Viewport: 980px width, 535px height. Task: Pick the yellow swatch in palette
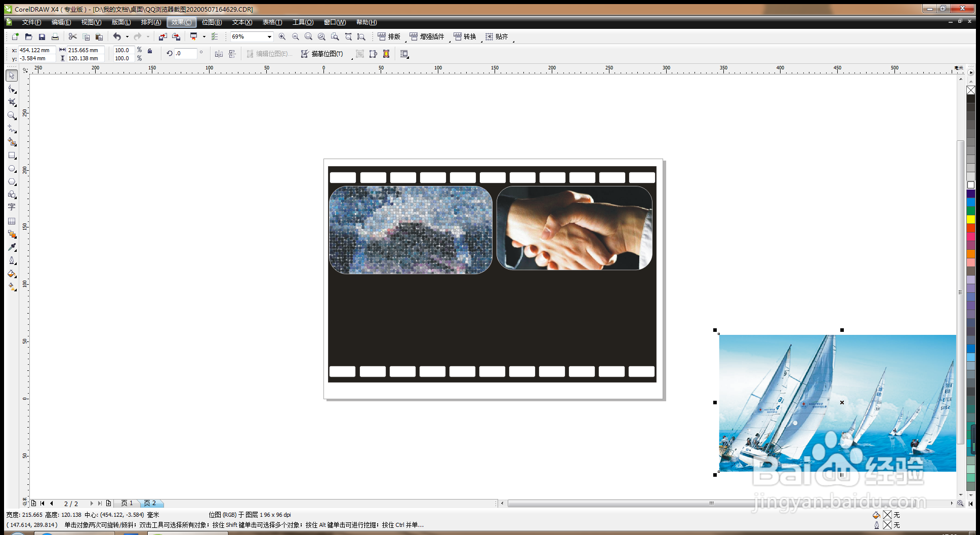971,219
